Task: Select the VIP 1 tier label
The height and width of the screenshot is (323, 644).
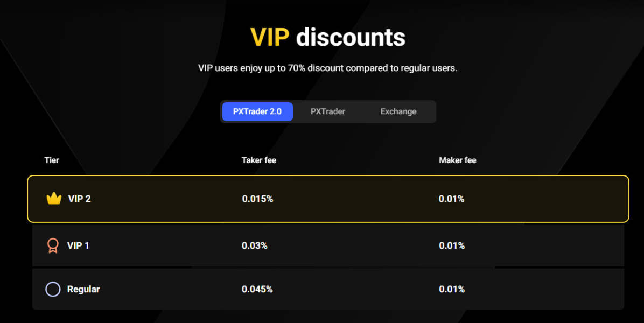Action: click(x=78, y=245)
